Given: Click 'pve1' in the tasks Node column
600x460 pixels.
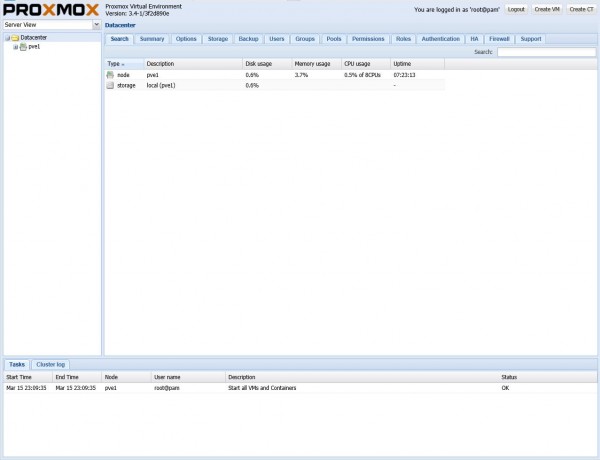Looking at the screenshot, I should click(x=111, y=388).
